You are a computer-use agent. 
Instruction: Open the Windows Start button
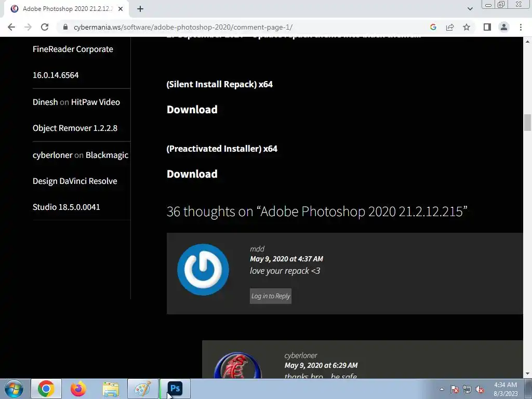14,389
